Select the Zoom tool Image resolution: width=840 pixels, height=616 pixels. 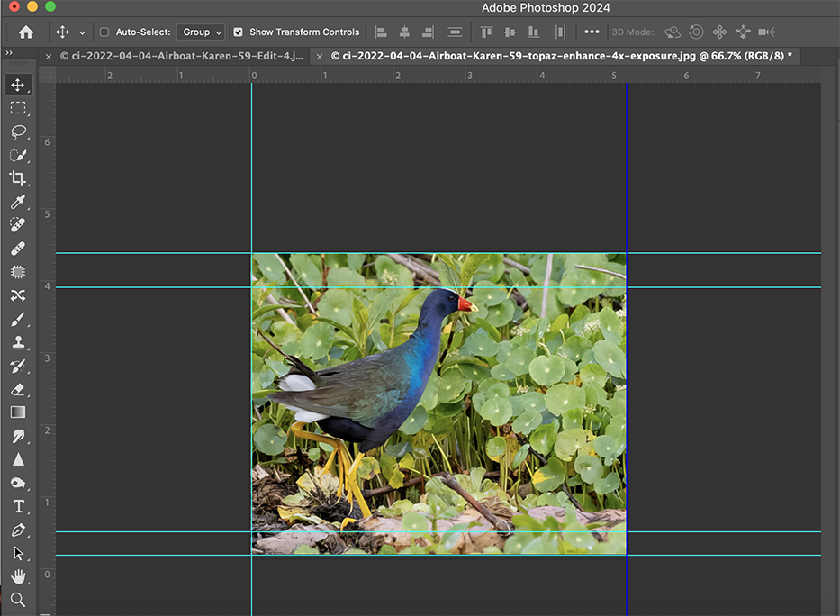pyautogui.click(x=18, y=599)
